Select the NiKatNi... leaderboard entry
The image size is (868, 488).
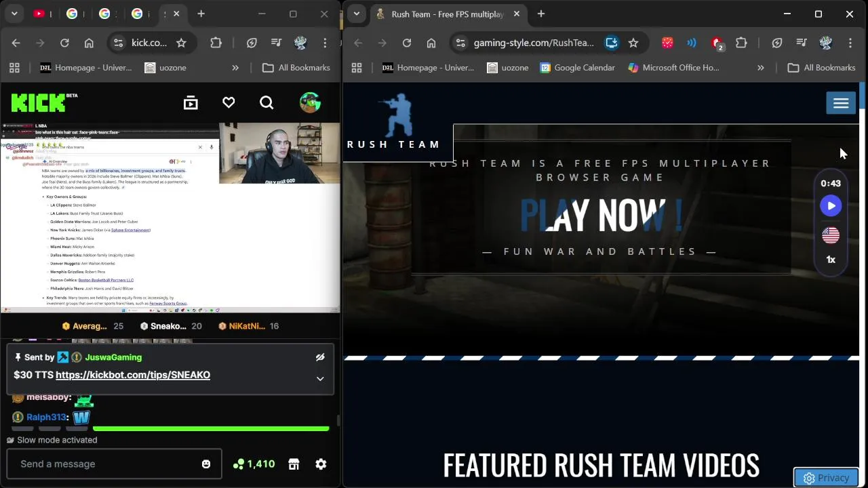(x=249, y=326)
